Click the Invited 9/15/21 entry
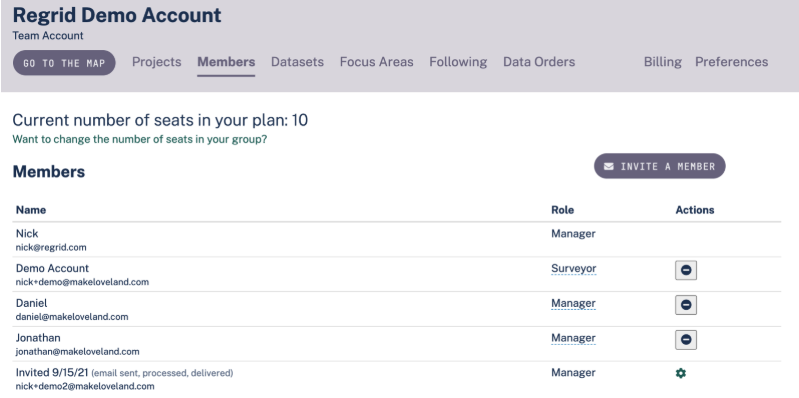The height and width of the screenshot is (398, 799). pyautogui.click(x=52, y=373)
